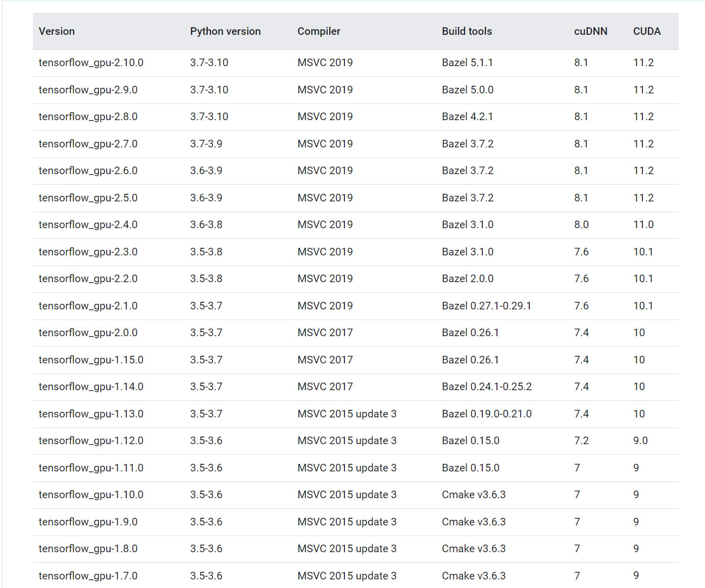
Task: Select the tensorflow_gpu-2.7.0 version cell
Action: coord(88,144)
